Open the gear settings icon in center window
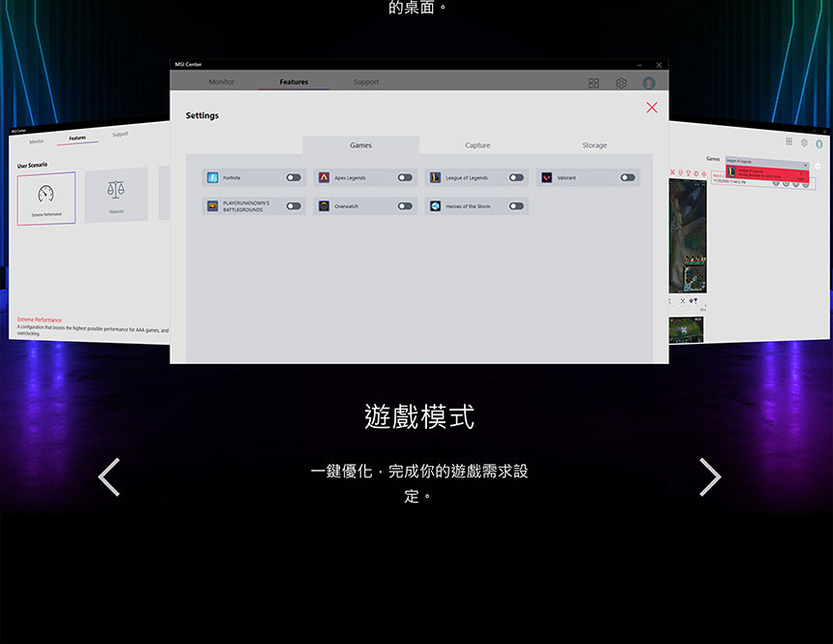This screenshot has height=644, width=833. click(621, 83)
